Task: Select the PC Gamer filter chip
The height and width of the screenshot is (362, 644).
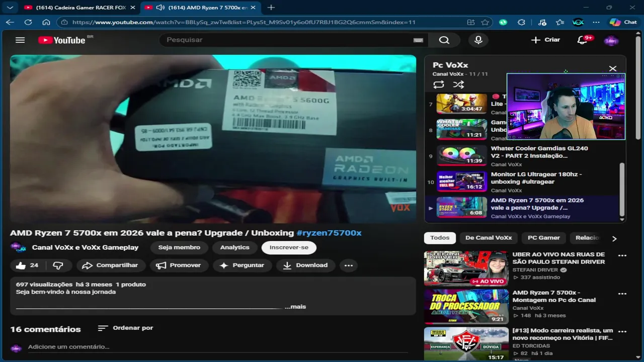Action: tap(543, 238)
